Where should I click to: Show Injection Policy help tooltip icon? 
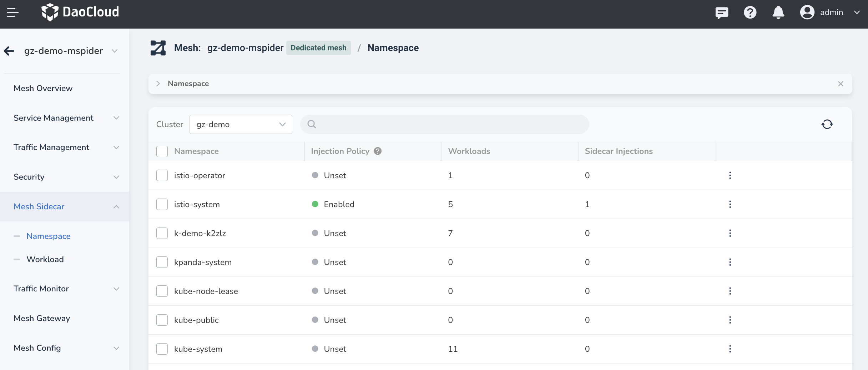pyautogui.click(x=378, y=151)
